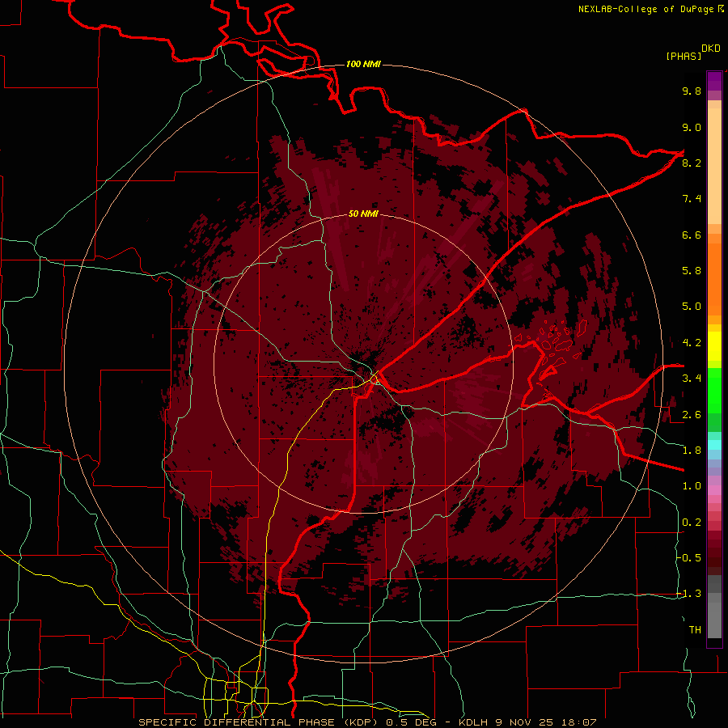Click the 50 NMI range ring label

click(x=363, y=214)
